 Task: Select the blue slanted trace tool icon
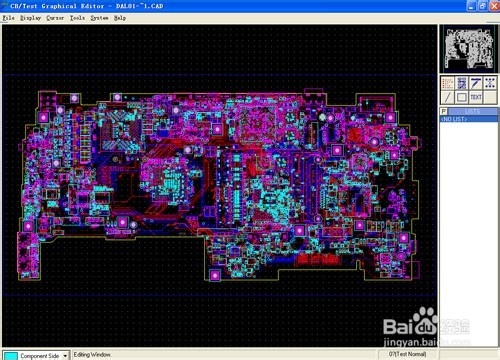click(x=476, y=83)
